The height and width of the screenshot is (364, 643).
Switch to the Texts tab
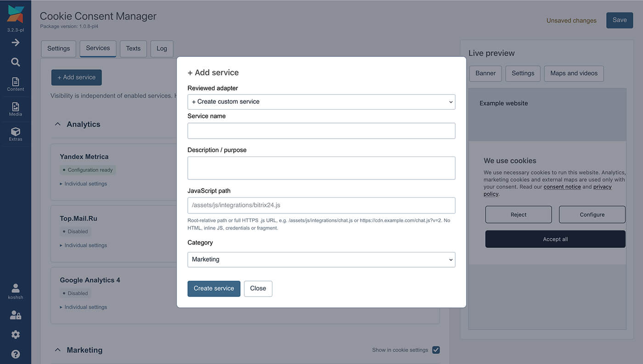point(133,49)
